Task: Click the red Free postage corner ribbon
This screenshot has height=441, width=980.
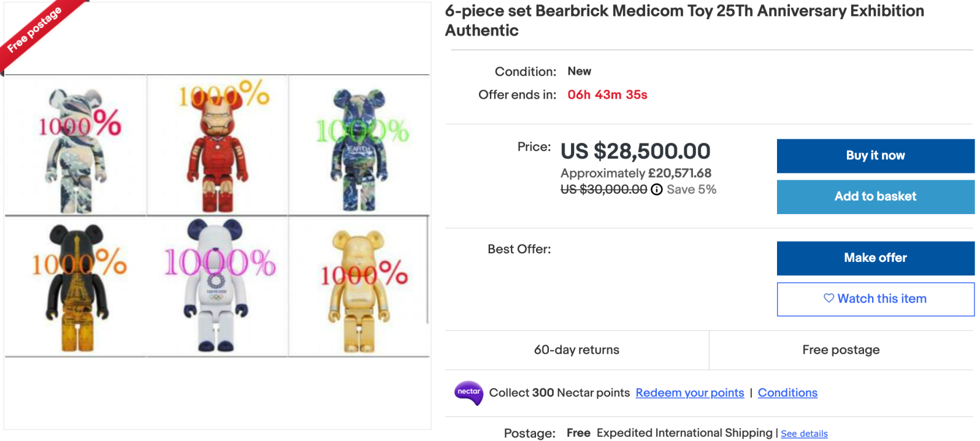Action: coord(34,29)
